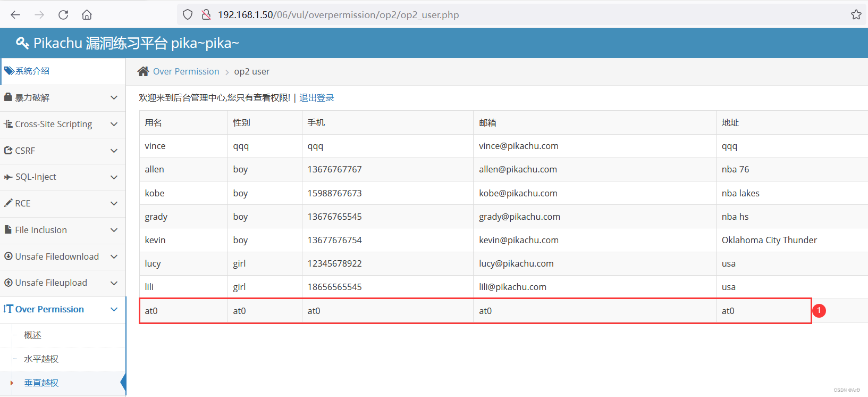Click the Cross-Site Scripting indent icon
The image size is (868, 397).
pyautogui.click(x=8, y=124)
